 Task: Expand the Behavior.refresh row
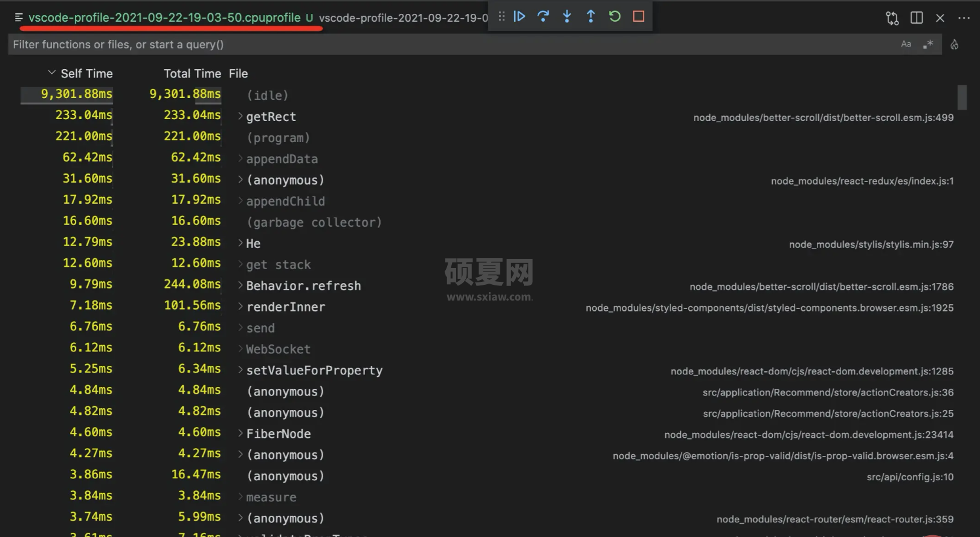(x=240, y=285)
